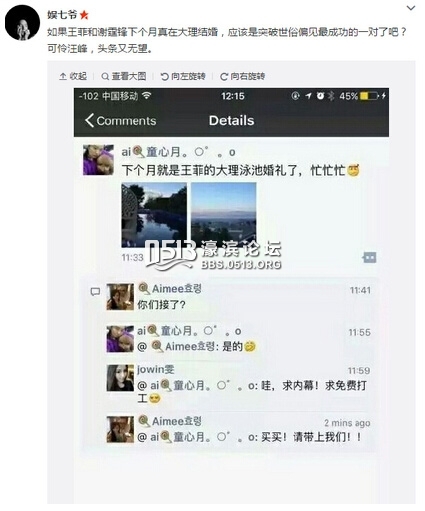The width and height of the screenshot is (425, 511).
Task: Click Aimee's avatar on 你们接了 comment
Action: pyautogui.click(x=120, y=297)
